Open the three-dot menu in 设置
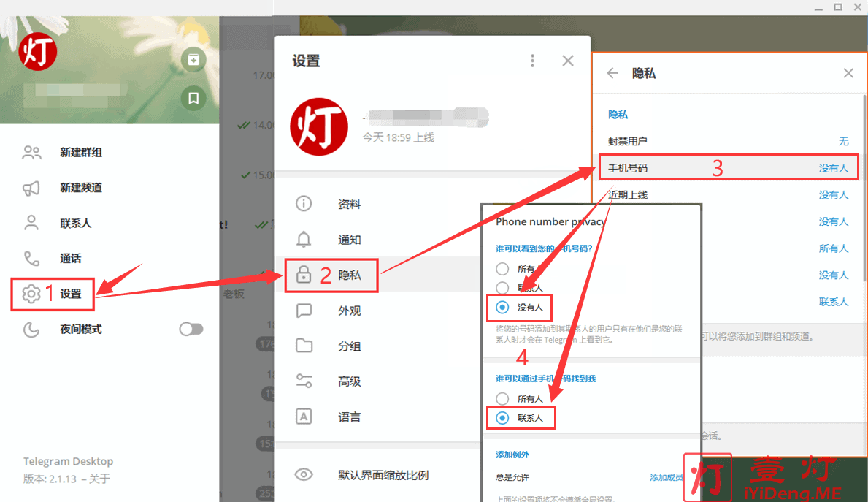 pyautogui.click(x=533, y=61)
